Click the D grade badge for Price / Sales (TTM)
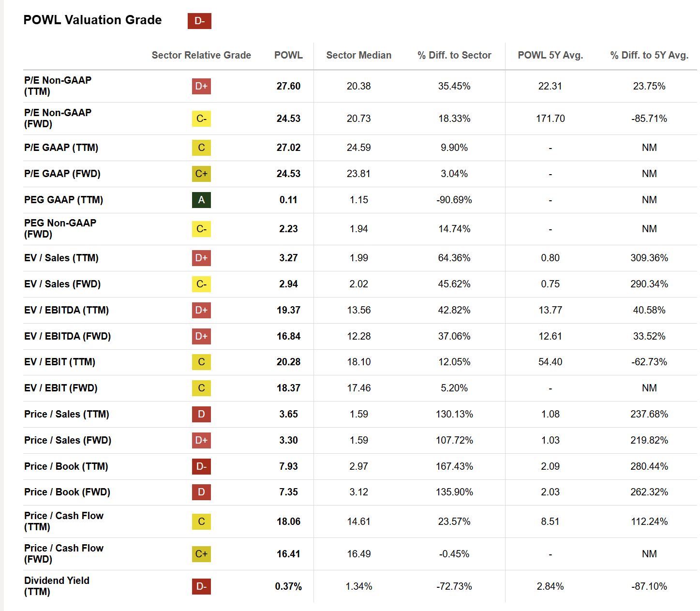 click(x=201, y=414)
